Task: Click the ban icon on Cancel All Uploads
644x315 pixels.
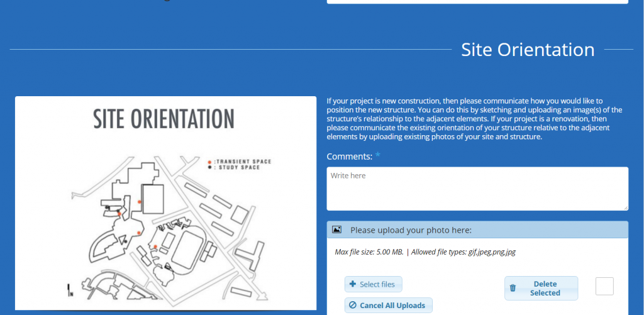Action: click(353, 306)
